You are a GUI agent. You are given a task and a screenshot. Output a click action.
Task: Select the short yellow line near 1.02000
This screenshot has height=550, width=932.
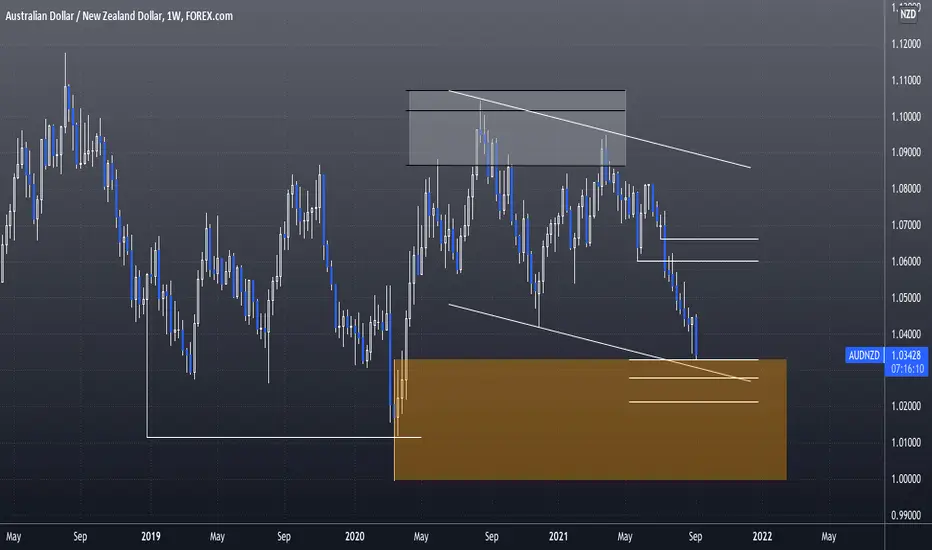pyautogui.click(x=694, y=402)
